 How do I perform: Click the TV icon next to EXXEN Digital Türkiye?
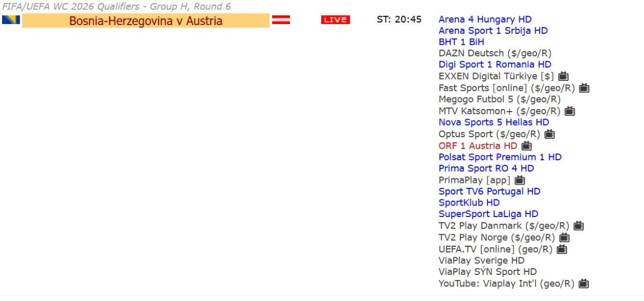(x=563, y=76)
